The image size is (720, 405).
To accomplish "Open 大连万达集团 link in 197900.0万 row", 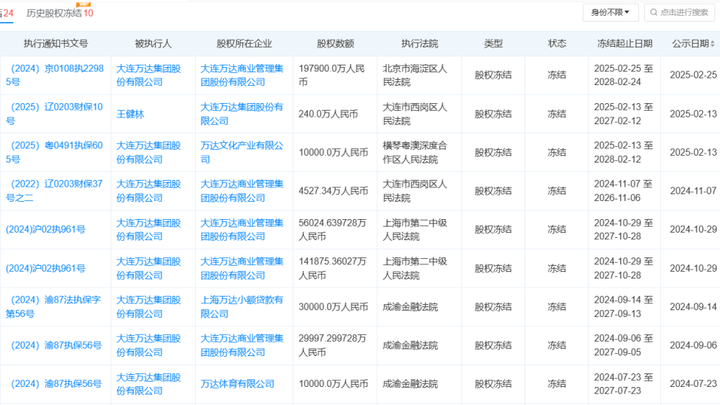I will (148, 75).
